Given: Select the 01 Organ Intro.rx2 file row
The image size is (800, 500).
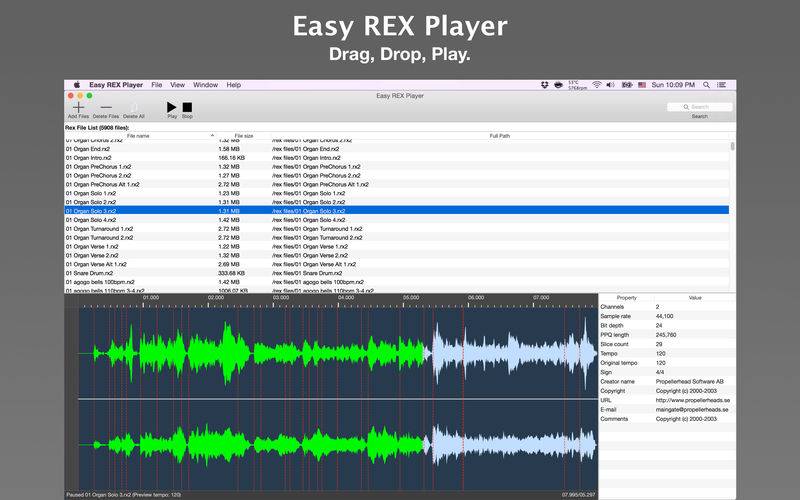Looking at the screenshot, I should 396,158.
